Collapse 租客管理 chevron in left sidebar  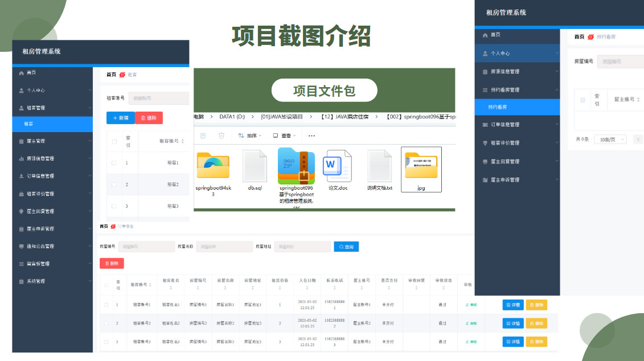point(89,108)
